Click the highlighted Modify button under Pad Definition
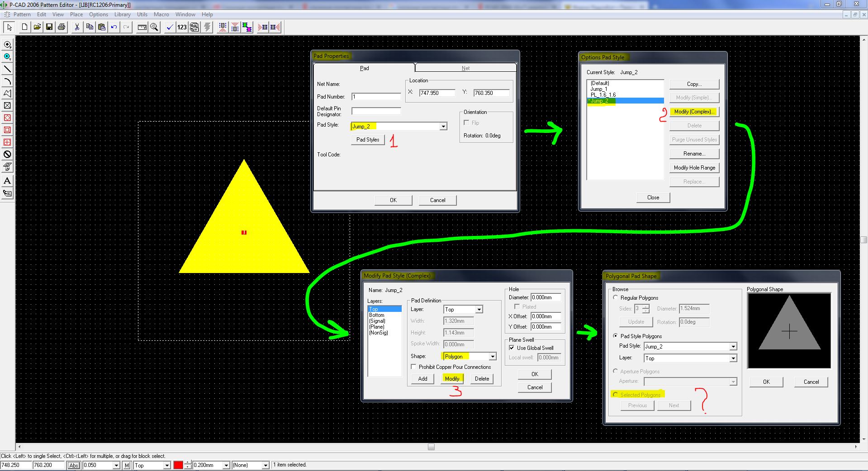 [x=452, y=379]
